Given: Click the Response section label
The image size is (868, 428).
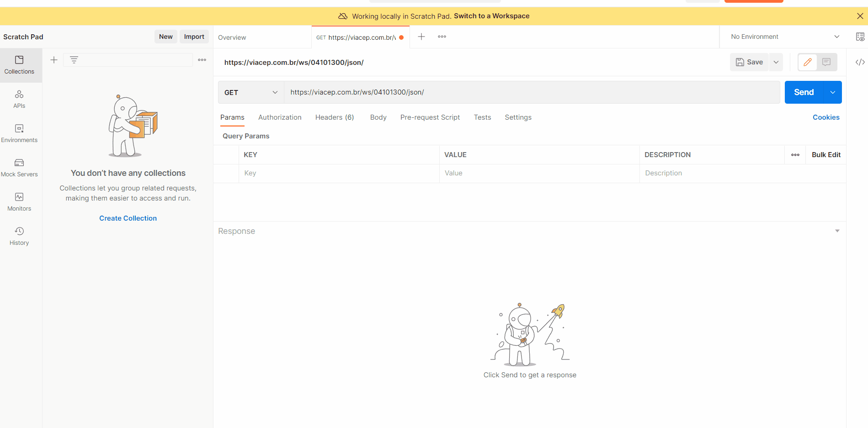Looking at the screenshot, I should [236, 231].
